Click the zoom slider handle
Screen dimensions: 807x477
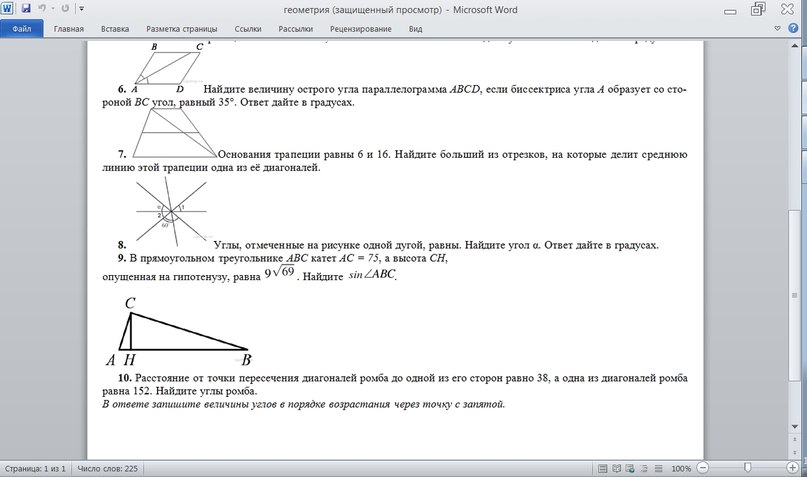[x=747, y=468]
